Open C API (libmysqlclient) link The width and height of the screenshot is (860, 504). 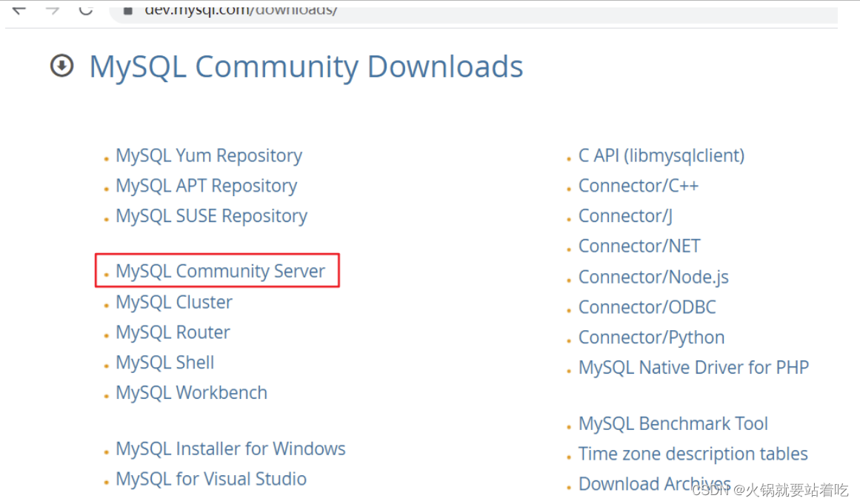[661, 155]
